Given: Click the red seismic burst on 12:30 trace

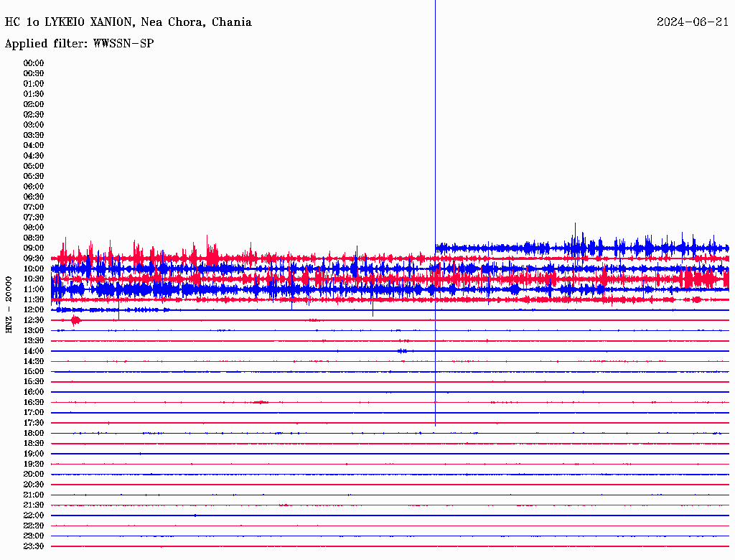Looking at the screenshot, I should click(x=75, y=320).
